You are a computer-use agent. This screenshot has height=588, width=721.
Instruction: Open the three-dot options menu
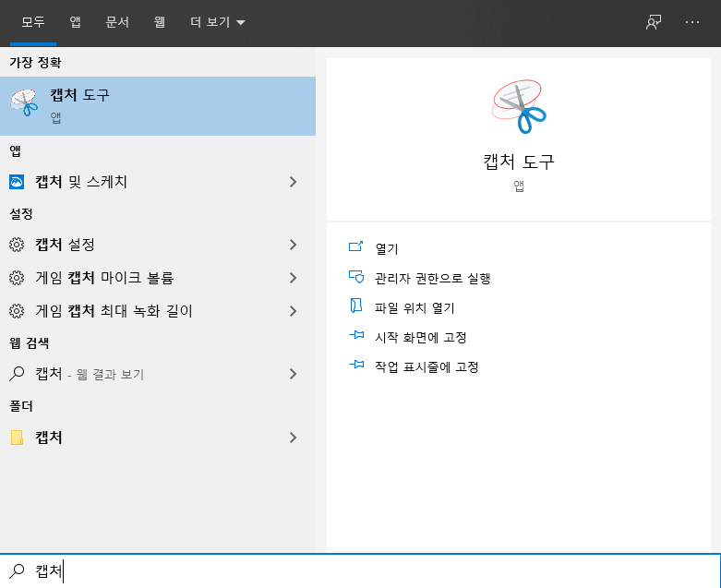[692, 21]
